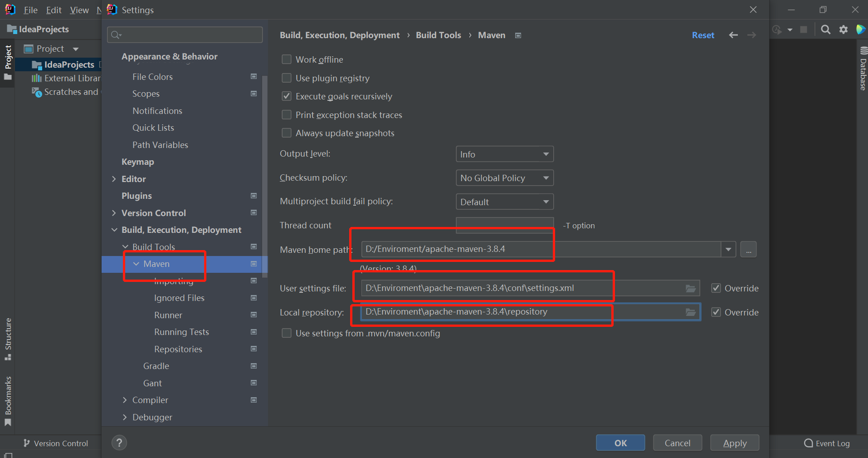The height and width of the screenshot is (458, 868).
Task: Click project-scope icon beside Plugins
Action: tap(254, 196)
